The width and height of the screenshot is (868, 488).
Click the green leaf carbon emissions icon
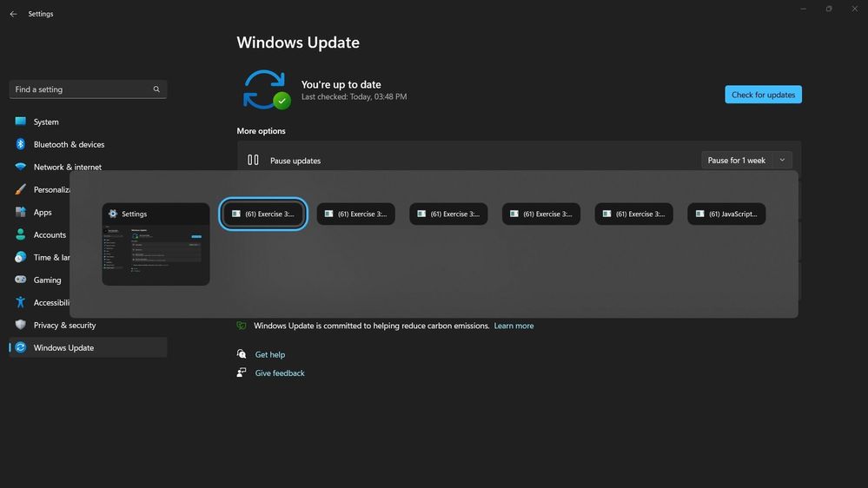tap(242, 326)
